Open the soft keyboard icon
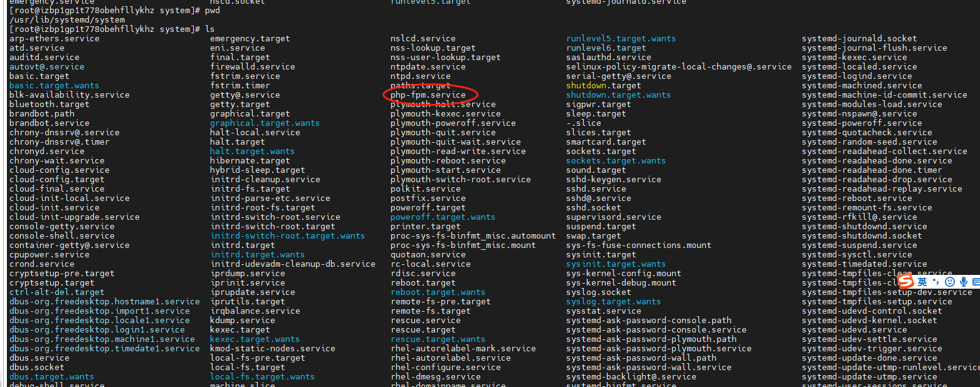The image size is (980, 387). pos(976,282)
